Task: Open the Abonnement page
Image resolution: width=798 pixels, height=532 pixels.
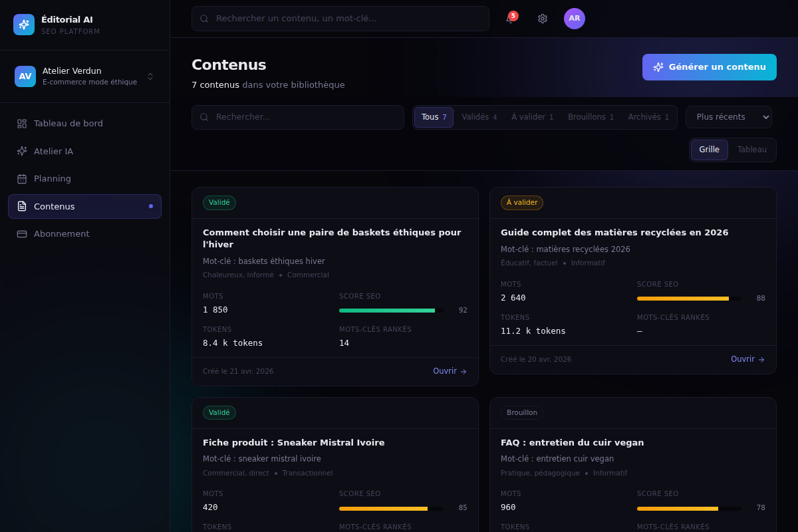Action: click(x=84, y=234)
